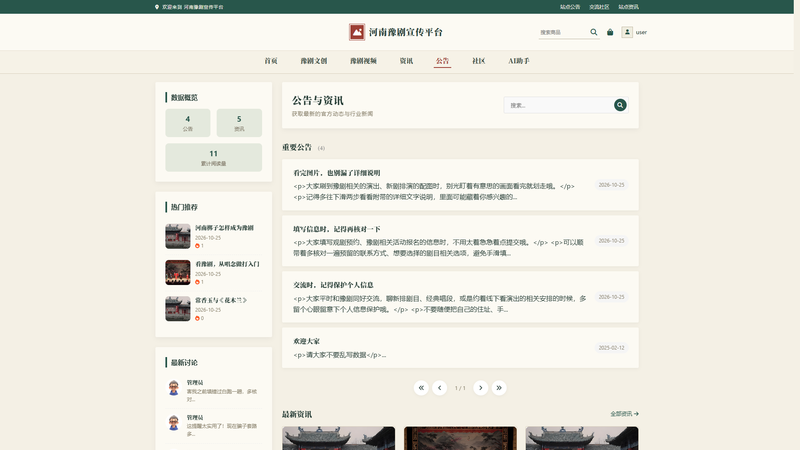Open the 全部资讯 link
800x450 pixels.
[624, 414]
